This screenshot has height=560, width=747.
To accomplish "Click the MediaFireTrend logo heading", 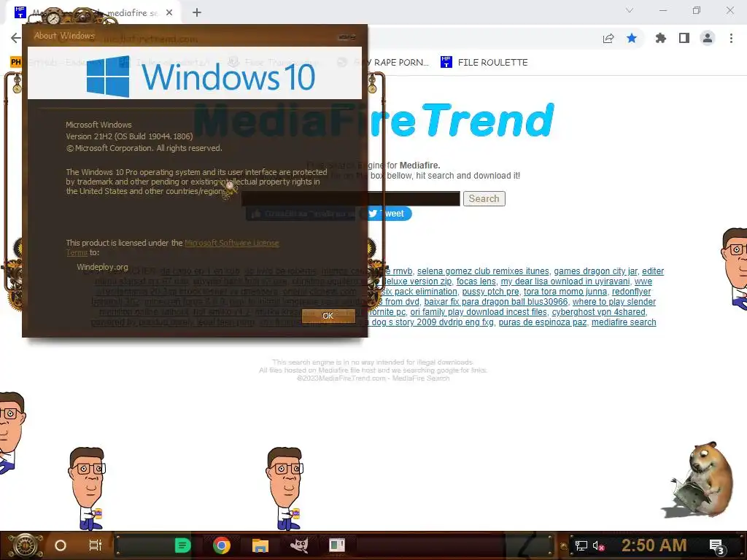I will [374, 120].
